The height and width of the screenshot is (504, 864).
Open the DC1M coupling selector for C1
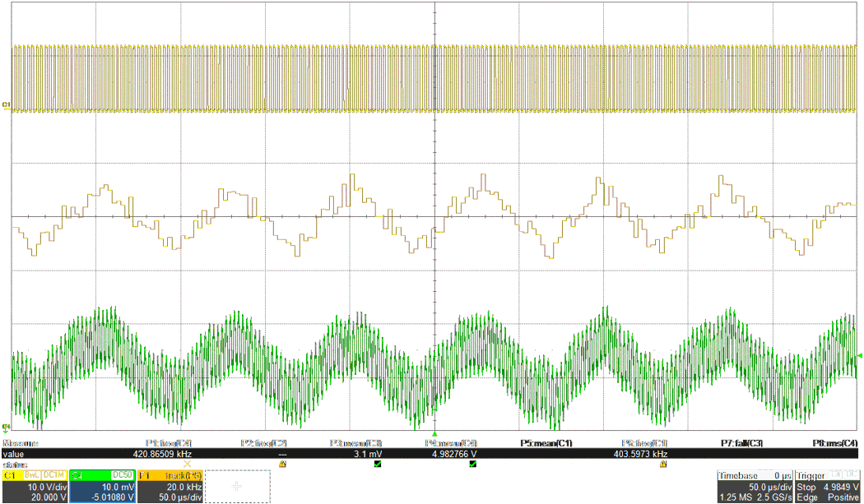[x=53, y=474]
